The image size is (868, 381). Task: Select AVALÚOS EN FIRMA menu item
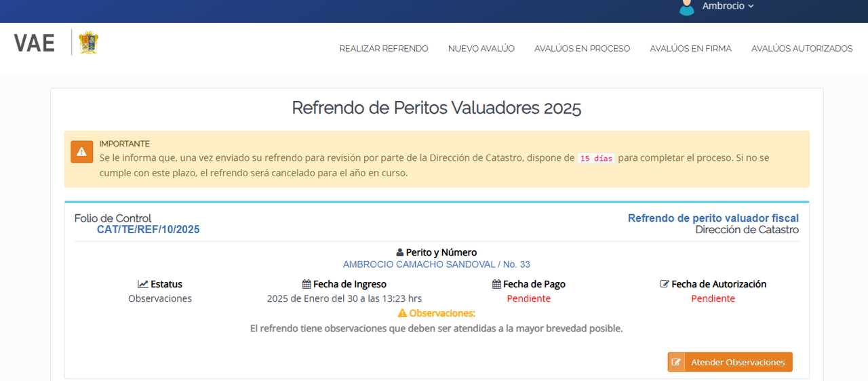coord(690,49)
